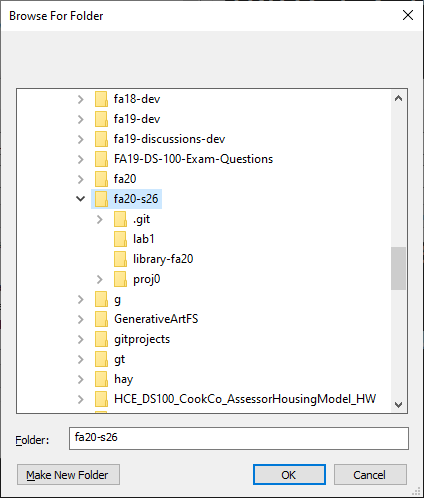
Task: Select the library-fa20 subfolder name
Action: click(x=163, y=259)
